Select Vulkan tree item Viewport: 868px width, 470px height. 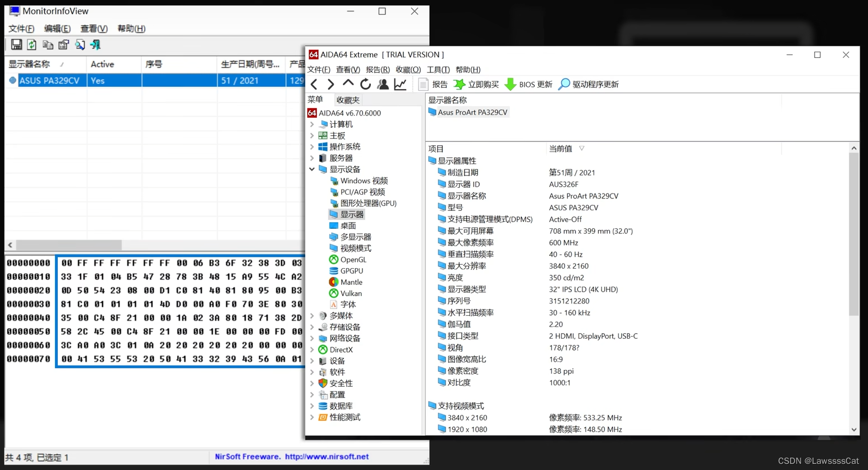click(346, 293)
